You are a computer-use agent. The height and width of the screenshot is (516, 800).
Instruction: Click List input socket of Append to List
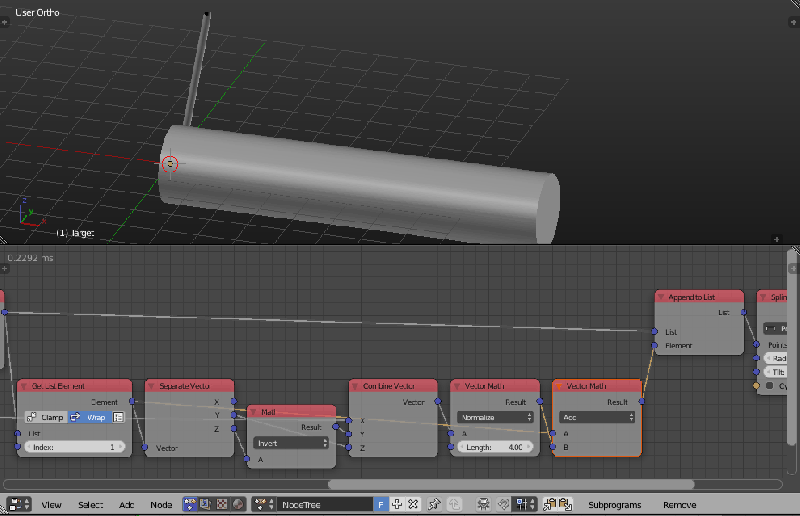coord(655,332)
